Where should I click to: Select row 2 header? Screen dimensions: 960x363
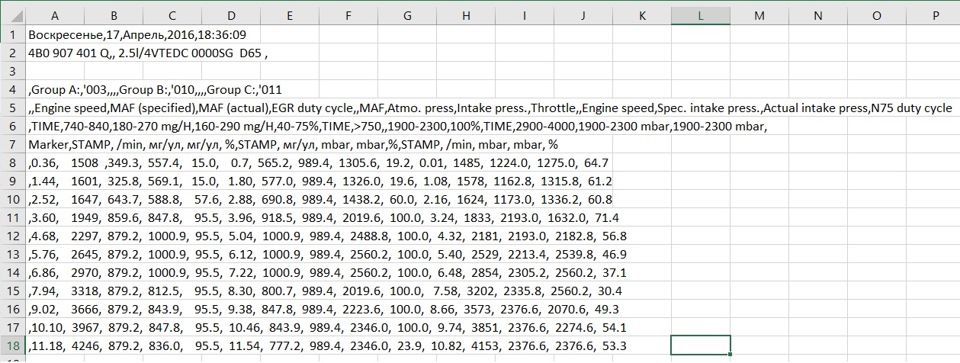tap(12, 53)
